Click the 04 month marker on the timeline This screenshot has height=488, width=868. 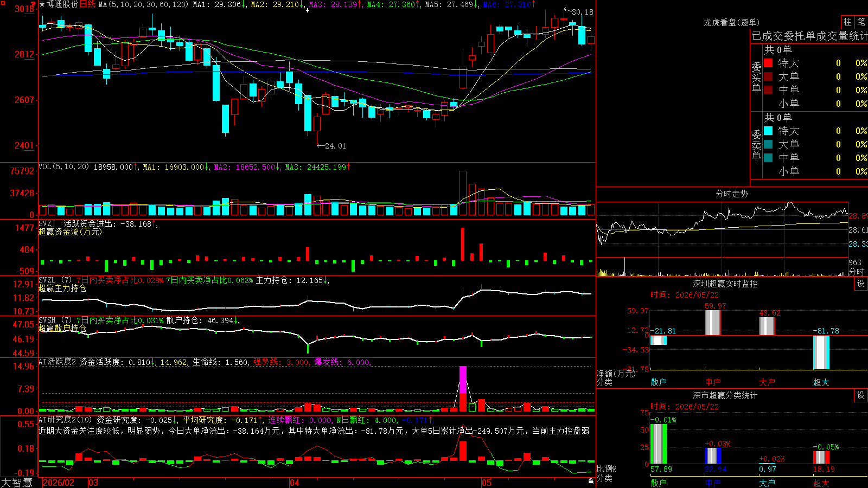295,483
